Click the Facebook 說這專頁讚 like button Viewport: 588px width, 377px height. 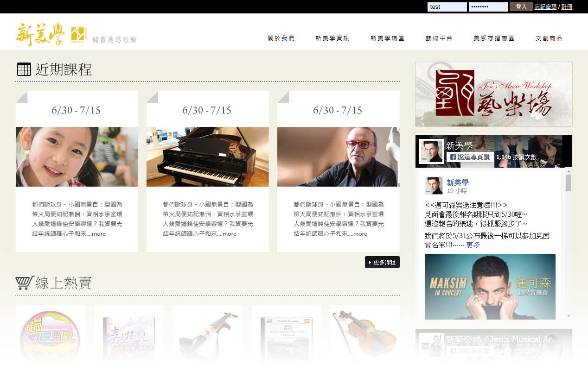(x=469, y=157)
